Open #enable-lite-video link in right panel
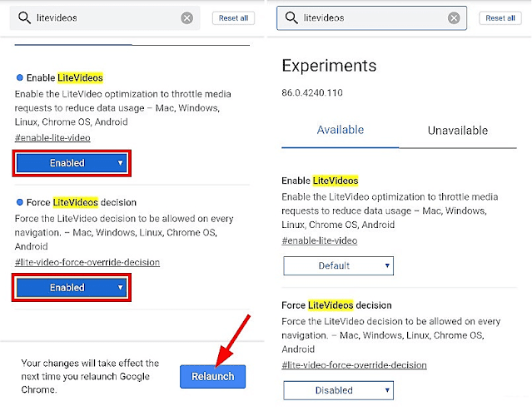This screenshot has height=411, width=532. pos(319,240)
